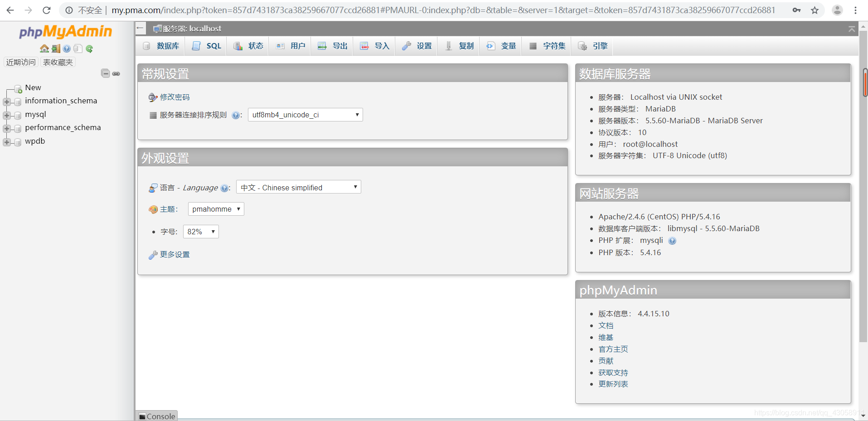Viewport: 868px width, 421px height.
Task: Expand the wpdb tree node
Action: pyautogui.click(x=7, y=142)
